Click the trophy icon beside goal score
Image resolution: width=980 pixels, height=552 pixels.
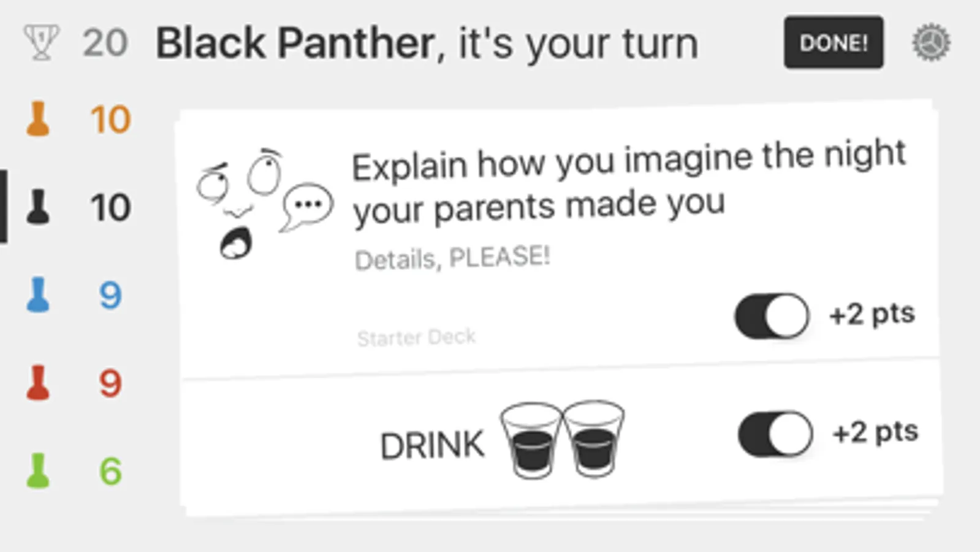pos(41,42)
